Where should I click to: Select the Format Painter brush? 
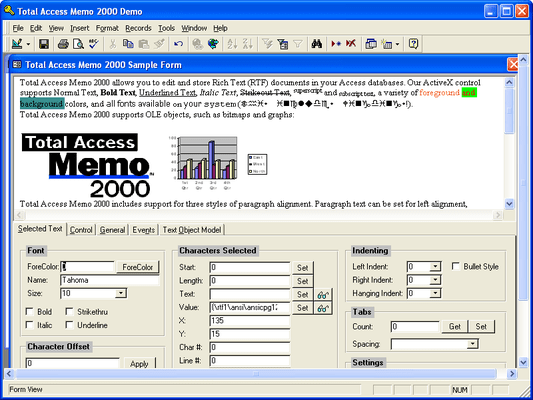click(159, 44)
